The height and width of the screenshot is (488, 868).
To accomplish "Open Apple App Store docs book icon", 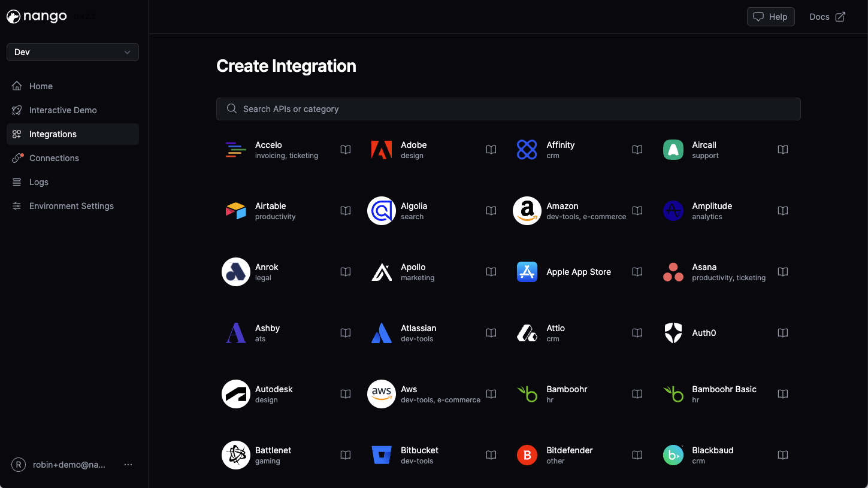I will click(637, 272).
